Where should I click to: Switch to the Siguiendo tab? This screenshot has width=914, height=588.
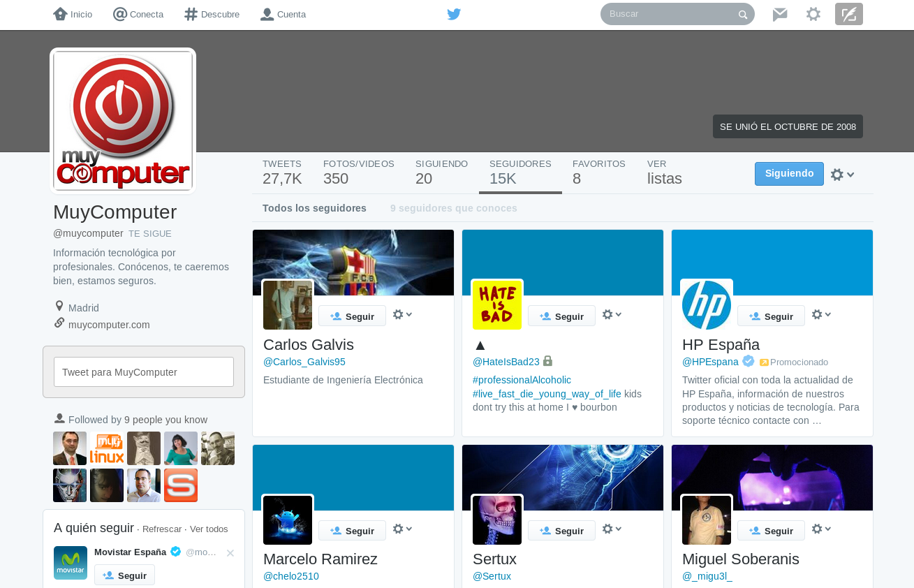[x=441, y=172]
